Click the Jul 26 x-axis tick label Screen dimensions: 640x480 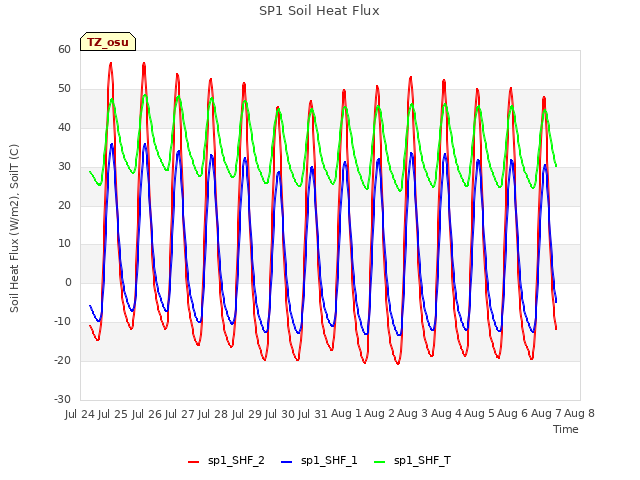coord(147,414)
